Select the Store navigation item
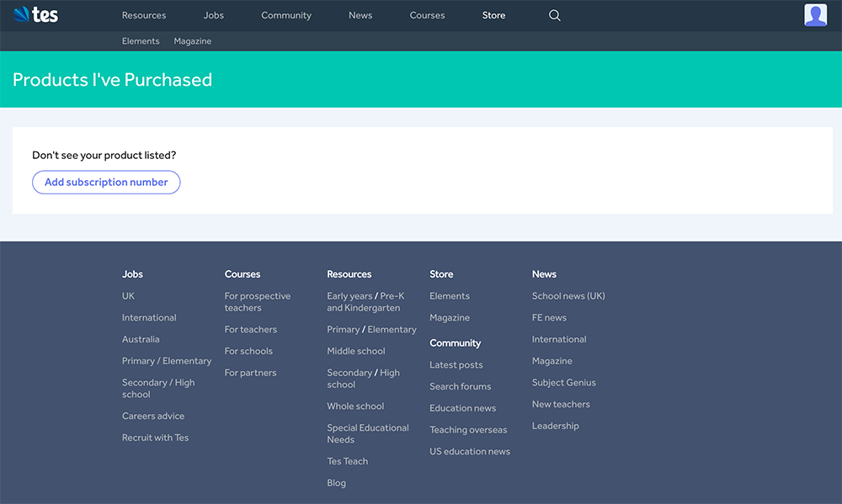This screenshot has width=842, height=504. coord(493,15)
